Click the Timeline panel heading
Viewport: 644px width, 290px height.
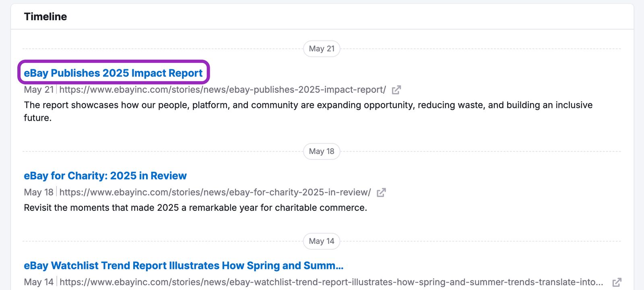[x=45, y=16]
